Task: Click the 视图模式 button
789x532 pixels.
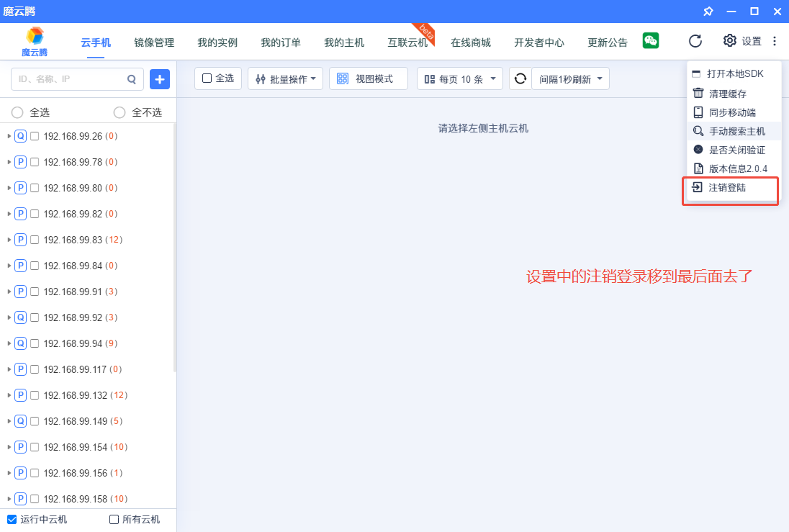Action: coord(368,78)
